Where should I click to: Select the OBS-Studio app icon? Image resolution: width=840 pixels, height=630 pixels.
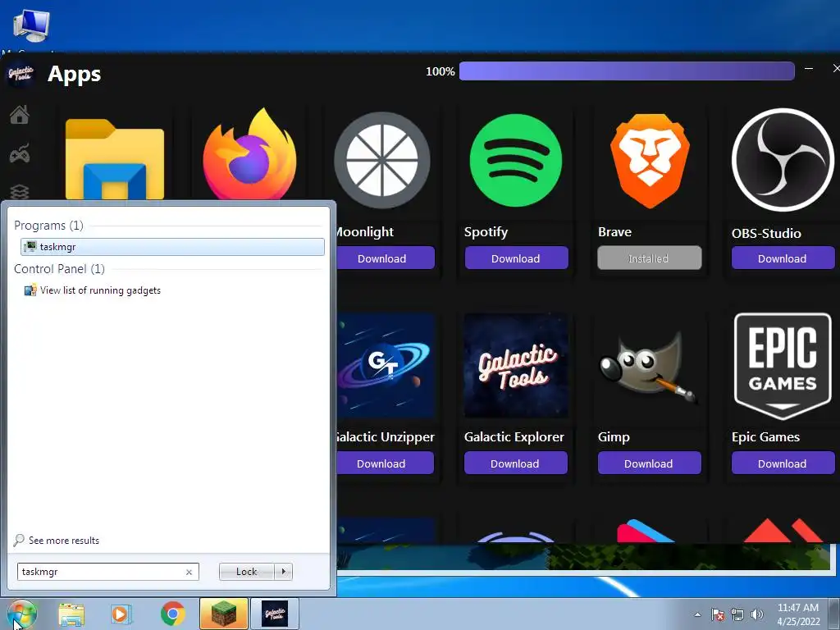783,160
